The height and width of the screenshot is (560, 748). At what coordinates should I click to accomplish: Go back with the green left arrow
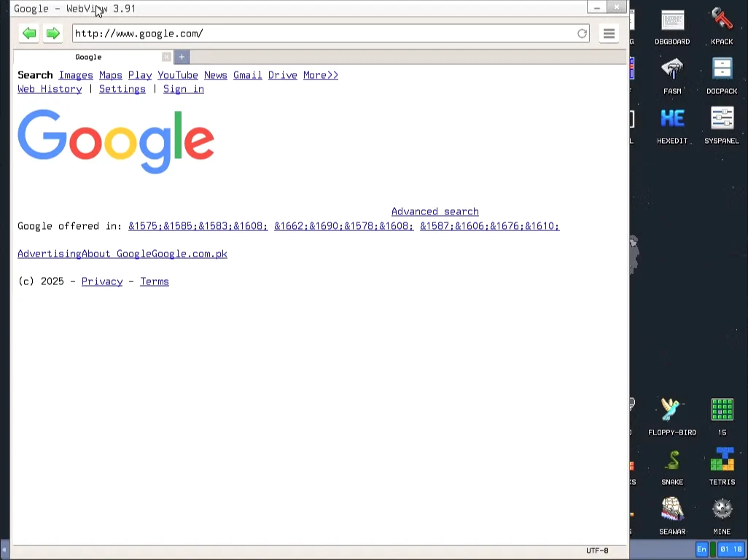30,34
